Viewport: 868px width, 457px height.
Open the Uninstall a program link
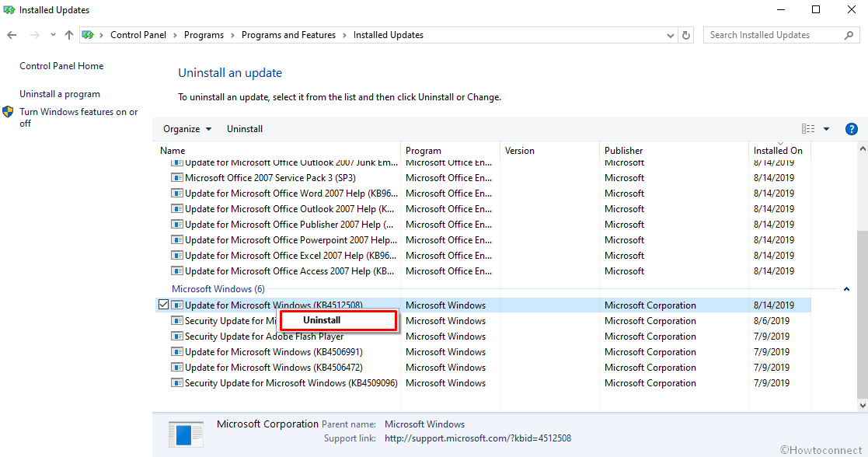click(x=60, y=94)
